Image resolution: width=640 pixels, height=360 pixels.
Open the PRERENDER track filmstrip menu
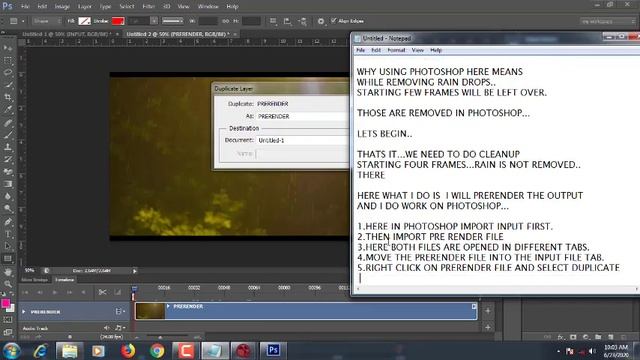pos(119,312)
